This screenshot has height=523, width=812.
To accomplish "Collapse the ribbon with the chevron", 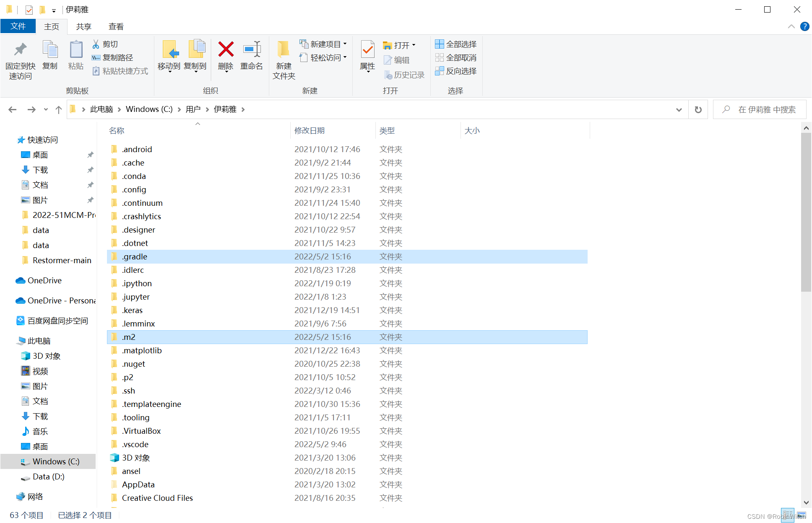I will coord(791,26).
